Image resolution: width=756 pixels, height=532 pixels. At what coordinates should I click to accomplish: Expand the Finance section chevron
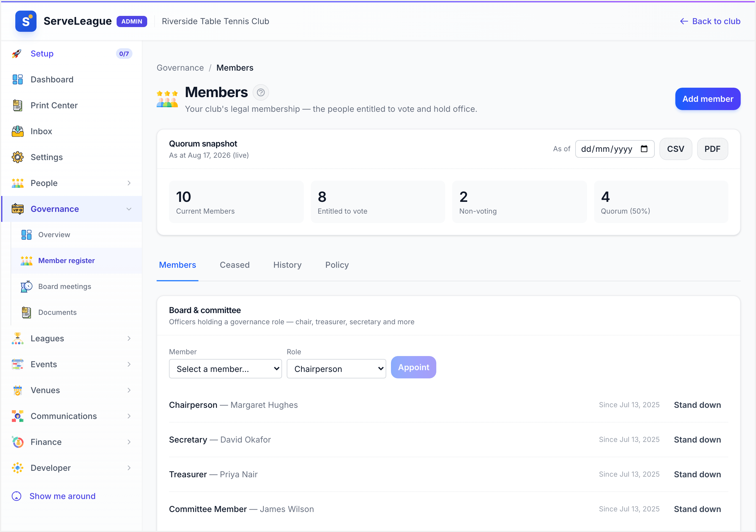[129, 442]
